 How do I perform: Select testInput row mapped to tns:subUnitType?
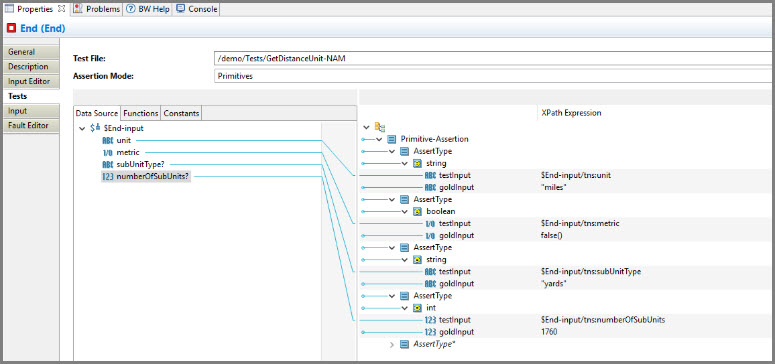click(455, 272)
